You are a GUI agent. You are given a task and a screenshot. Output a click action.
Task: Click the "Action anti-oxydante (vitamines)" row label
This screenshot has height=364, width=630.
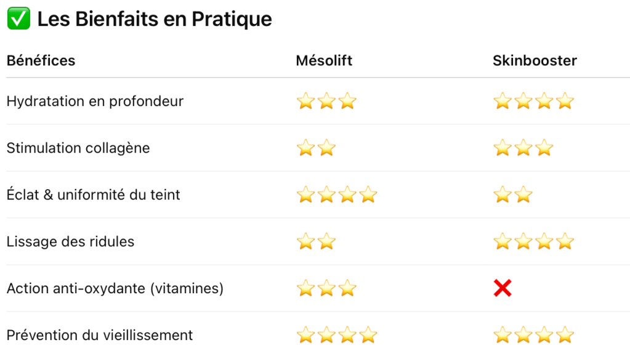tap(115, 288)
